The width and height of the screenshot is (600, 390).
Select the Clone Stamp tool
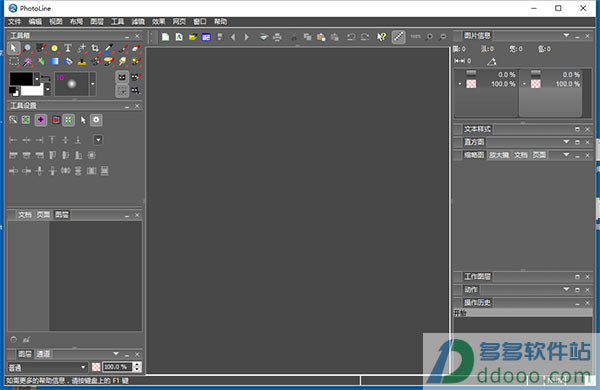pos(82,61)
